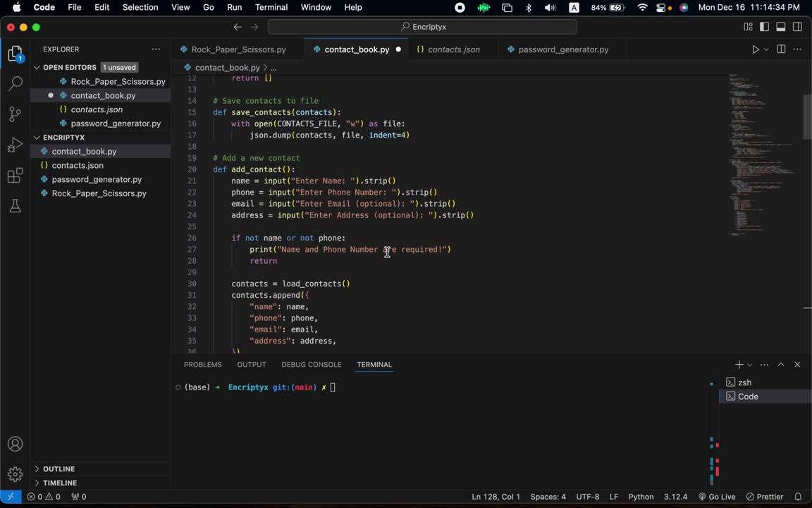Expand the OUTLINE section
The image size is (812, 508).
tap(59, 469)
